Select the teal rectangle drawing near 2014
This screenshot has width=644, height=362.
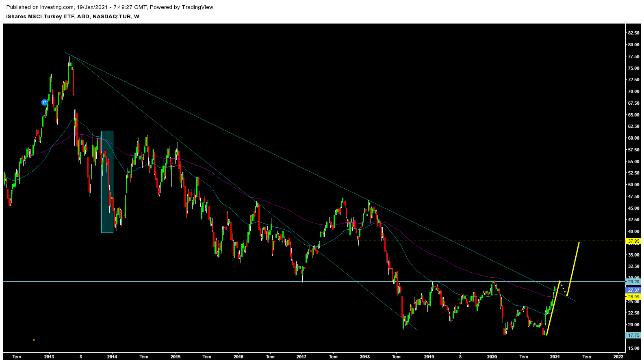pos(107,182)
